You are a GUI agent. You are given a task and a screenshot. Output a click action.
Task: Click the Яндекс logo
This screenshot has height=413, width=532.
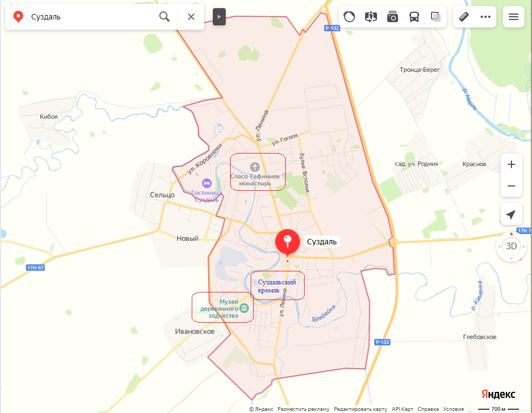click(498, 394)
